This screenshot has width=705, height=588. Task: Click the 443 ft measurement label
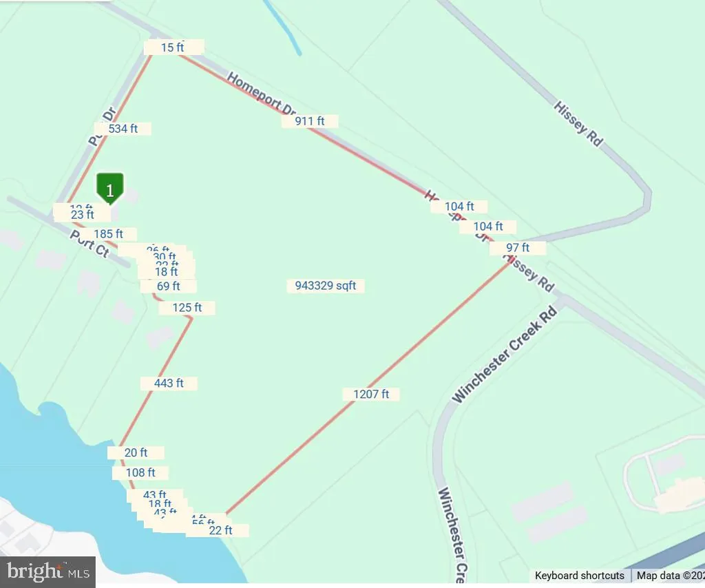point(169,383)
